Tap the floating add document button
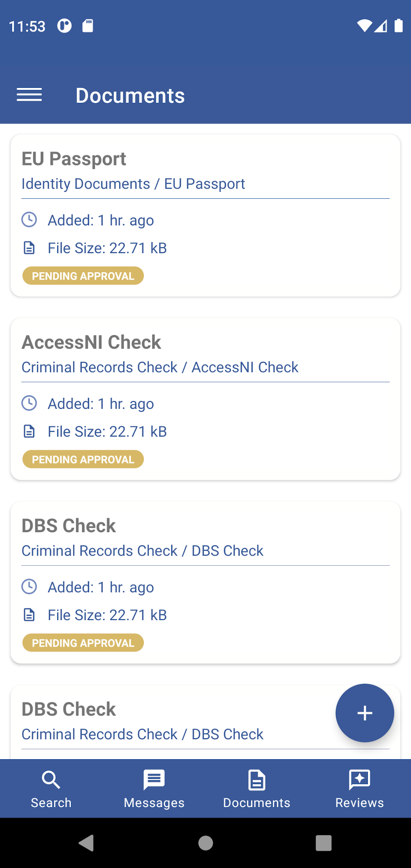 tap(365, 713)
